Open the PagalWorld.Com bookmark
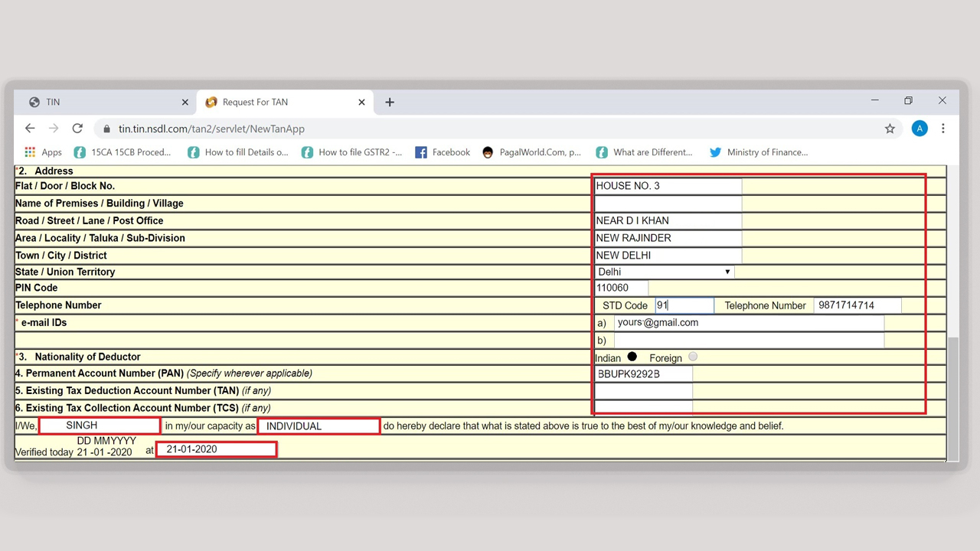The image size is (980, 551). (x=531, y=152)
